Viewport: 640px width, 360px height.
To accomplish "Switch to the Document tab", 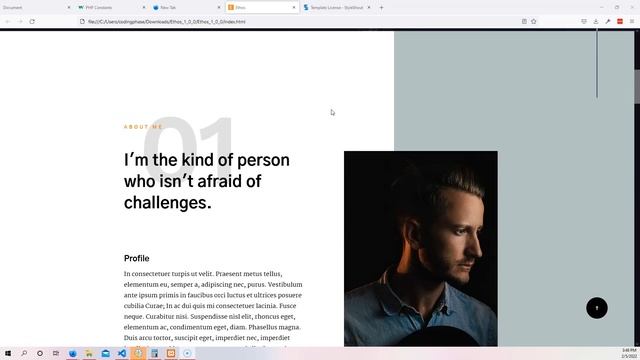I will pos(35,7).
